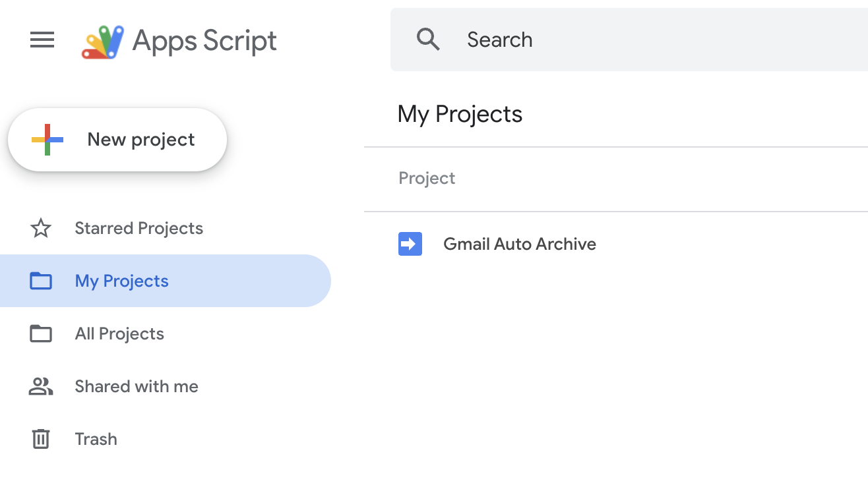Viewport: 868px width, 493px height.
Task: Click the star icon beside Starred Projects
Action: (41, 228)
